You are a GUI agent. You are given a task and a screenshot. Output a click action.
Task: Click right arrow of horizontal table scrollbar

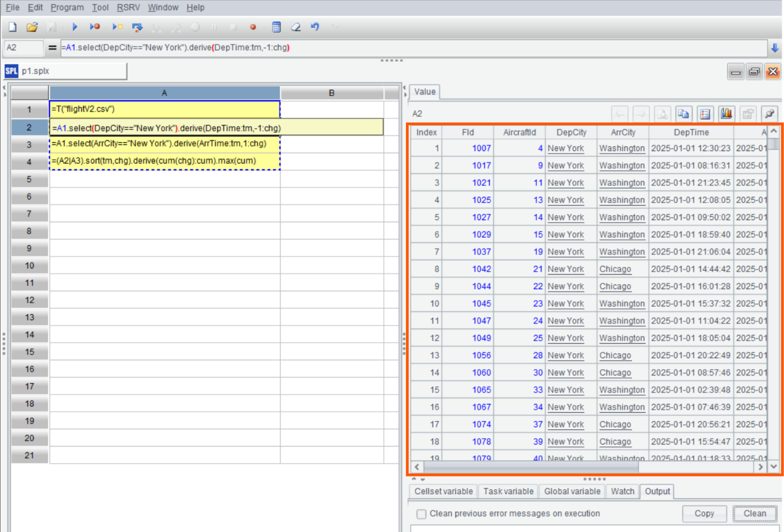[x=760, y=467]
